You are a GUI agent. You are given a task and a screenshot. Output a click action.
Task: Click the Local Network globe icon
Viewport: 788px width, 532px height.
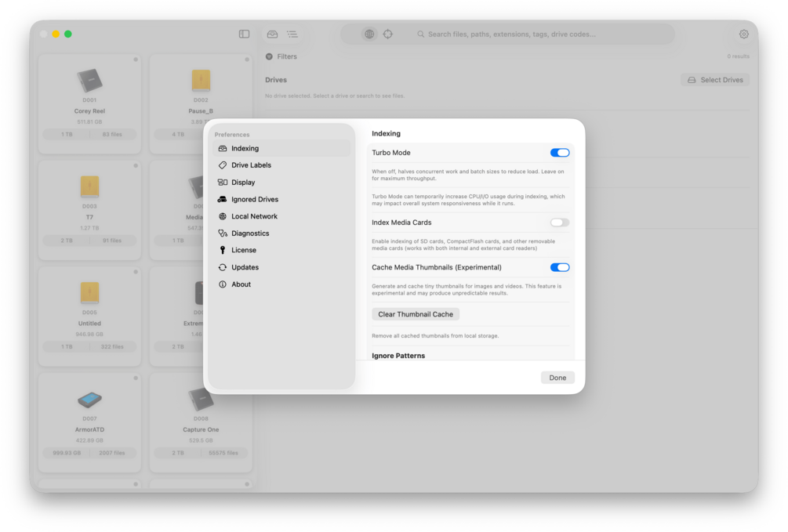point(222,216)
